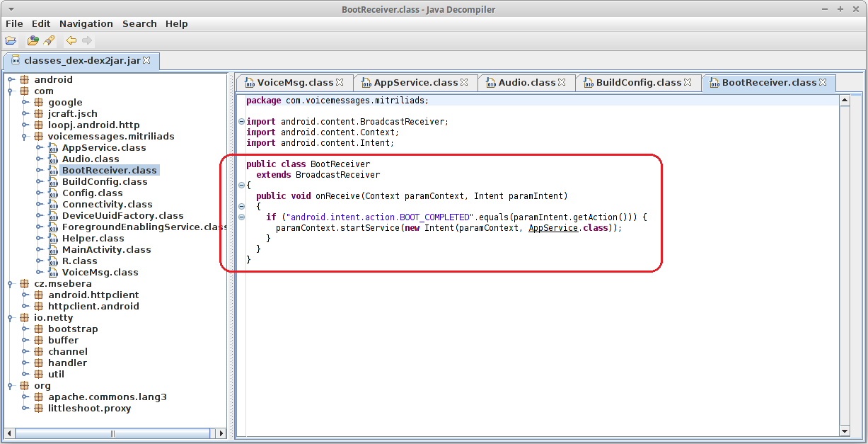
Task: Select DeviceUuidFactory.class in the tree
Action: [x=123, y=215]
